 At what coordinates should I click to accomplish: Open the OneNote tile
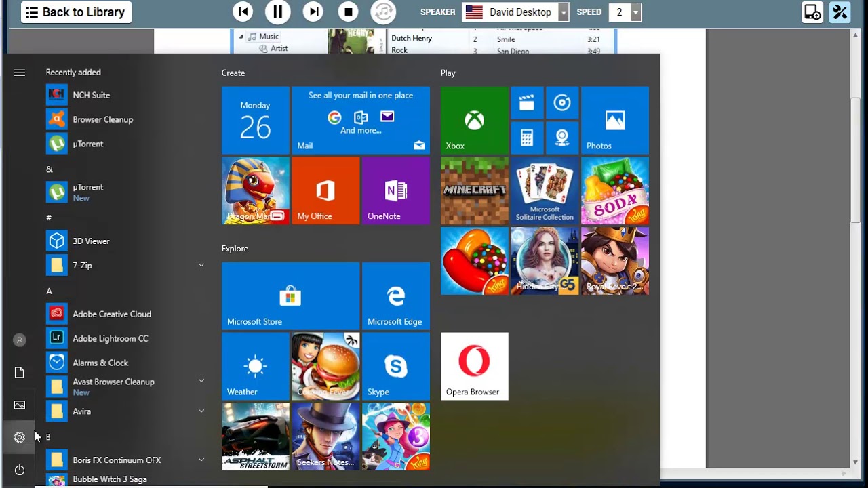[x=396, y=190]
